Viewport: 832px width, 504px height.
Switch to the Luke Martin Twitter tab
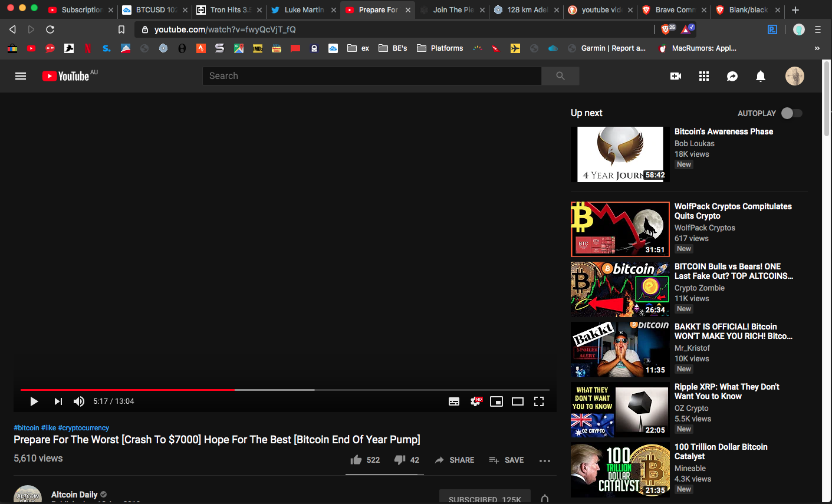(x=303, y=10)
